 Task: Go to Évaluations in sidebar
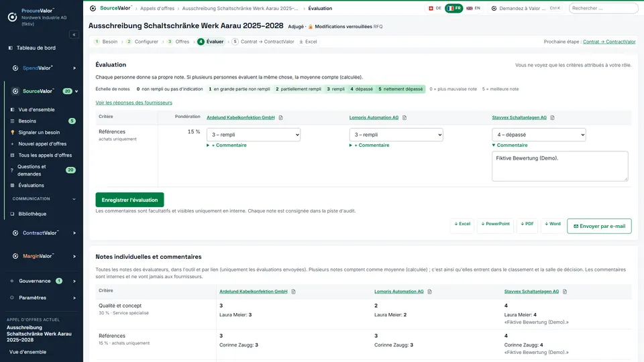pyautogui.click(x=32, y=186)
